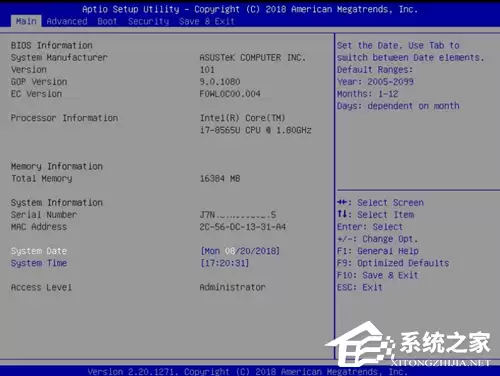This screenshot has width=500, height=376.
Task: Click the Default Ranges: help line
Action: point(375,70)
